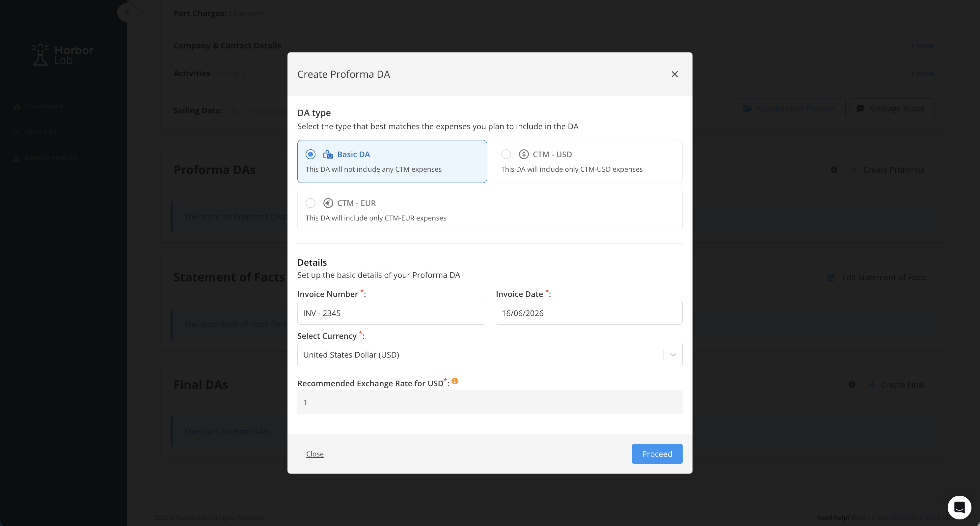This screenshot has height=526, width=980.
Task: Click the "DA type" heading text
Action: pos(314,113)
